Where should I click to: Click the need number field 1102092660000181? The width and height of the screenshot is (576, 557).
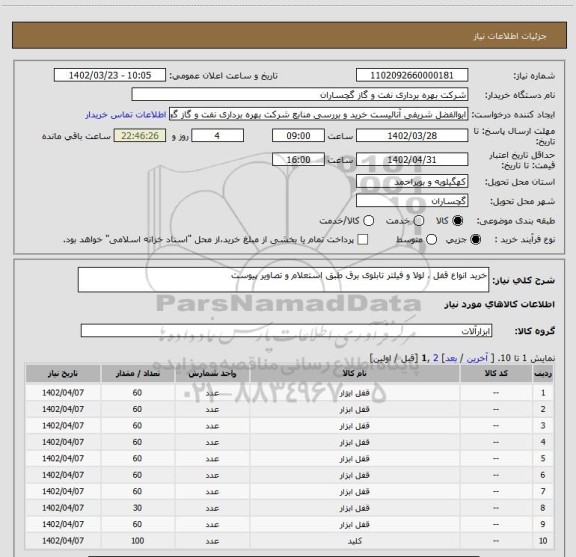[412, 75]
